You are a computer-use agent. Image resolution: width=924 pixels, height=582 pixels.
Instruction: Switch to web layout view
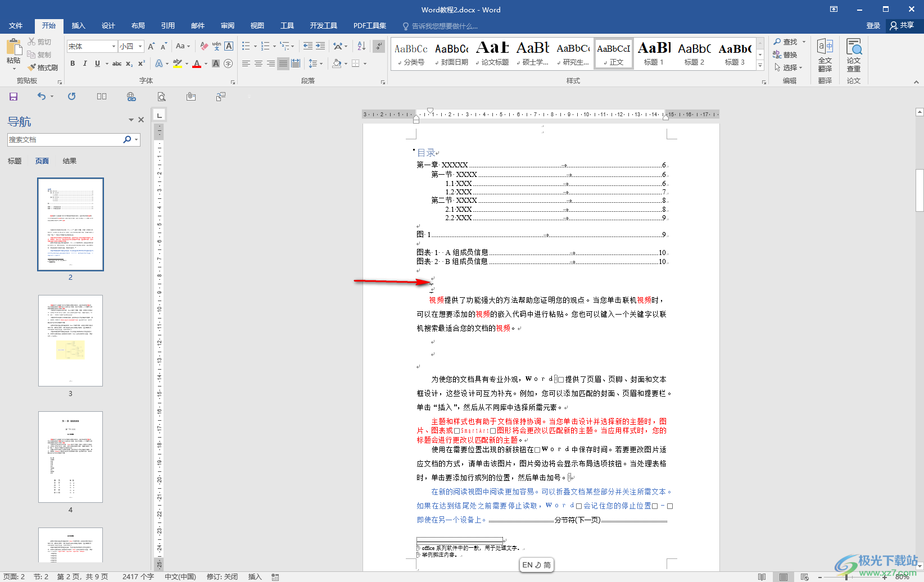point(804,577)
